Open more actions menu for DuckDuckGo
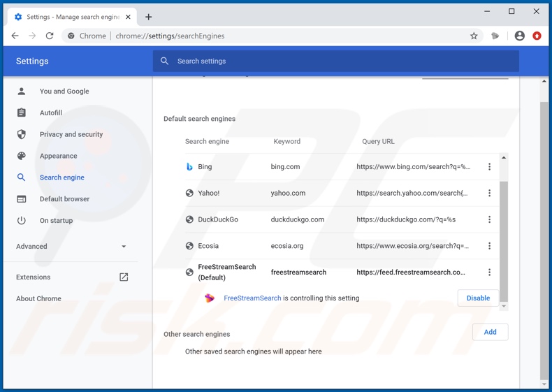The width and height of the screenshot is (552, 392). click(x=489, y=219)
